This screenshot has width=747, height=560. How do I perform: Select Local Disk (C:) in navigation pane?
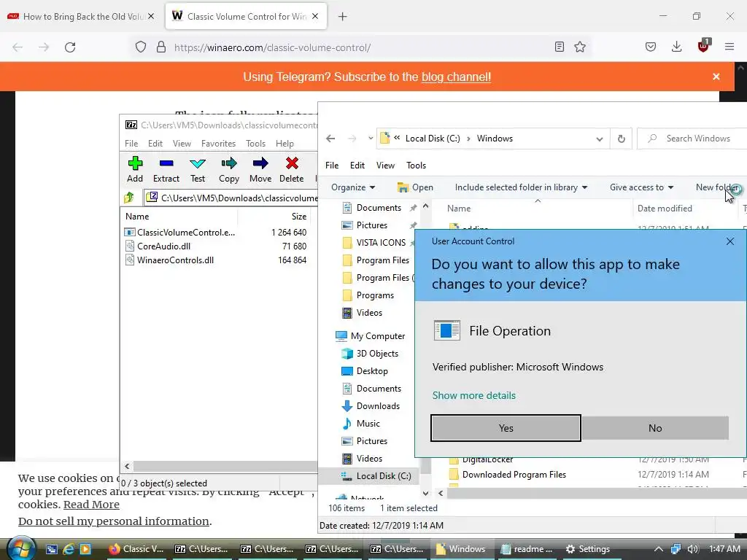376,476
